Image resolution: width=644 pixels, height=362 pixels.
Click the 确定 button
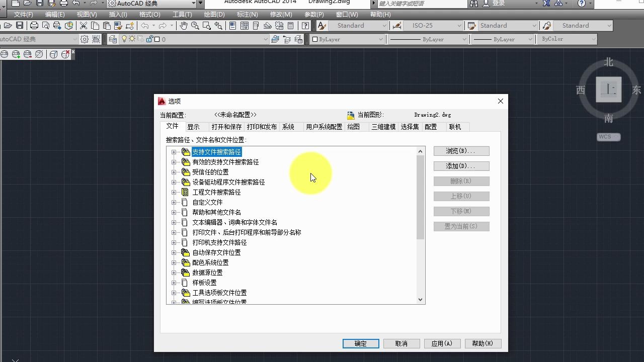pos(361,343)
